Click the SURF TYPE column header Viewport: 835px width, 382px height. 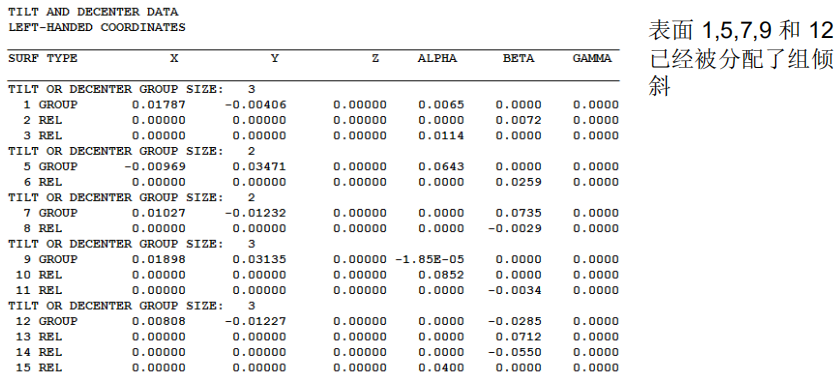tap(43, 58)
